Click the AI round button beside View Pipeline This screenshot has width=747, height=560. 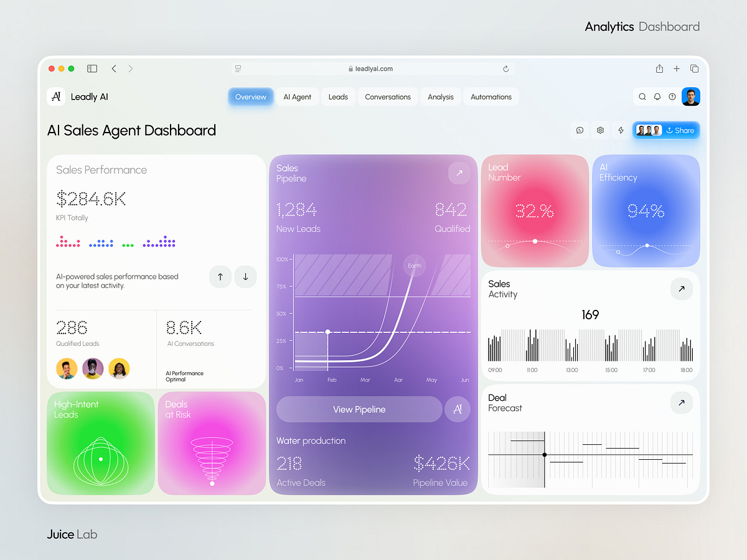pos(458,409)
